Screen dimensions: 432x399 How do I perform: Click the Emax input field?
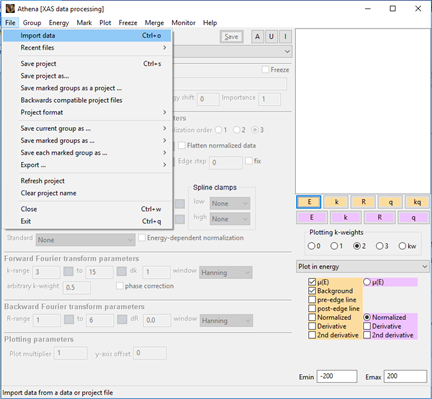[x=405, y=376]
